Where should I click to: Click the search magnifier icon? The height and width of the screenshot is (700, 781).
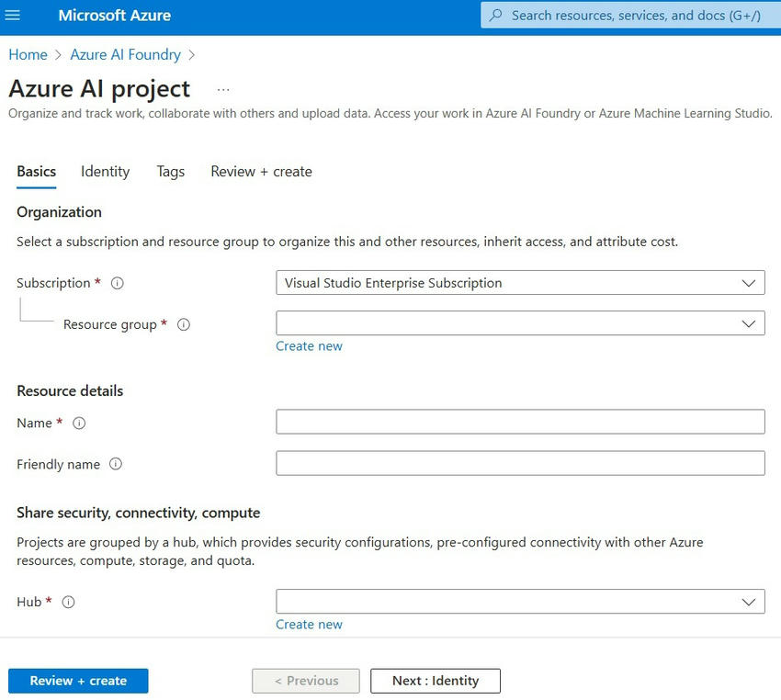(495, 15)
